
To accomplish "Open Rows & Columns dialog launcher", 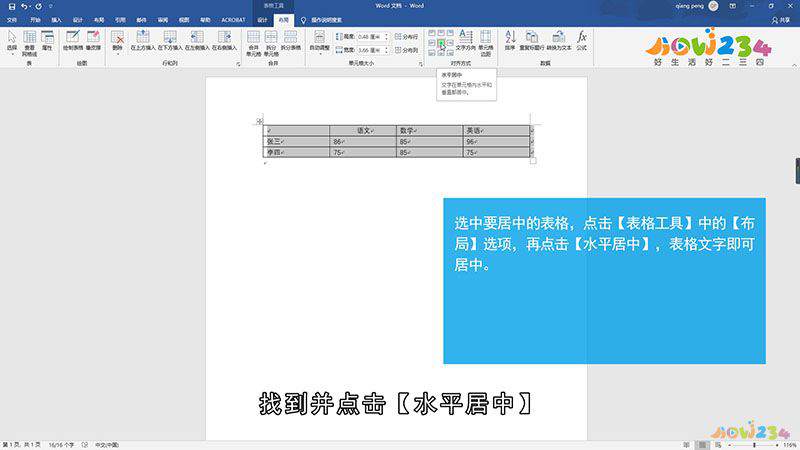I will click(x=238, y=64).
